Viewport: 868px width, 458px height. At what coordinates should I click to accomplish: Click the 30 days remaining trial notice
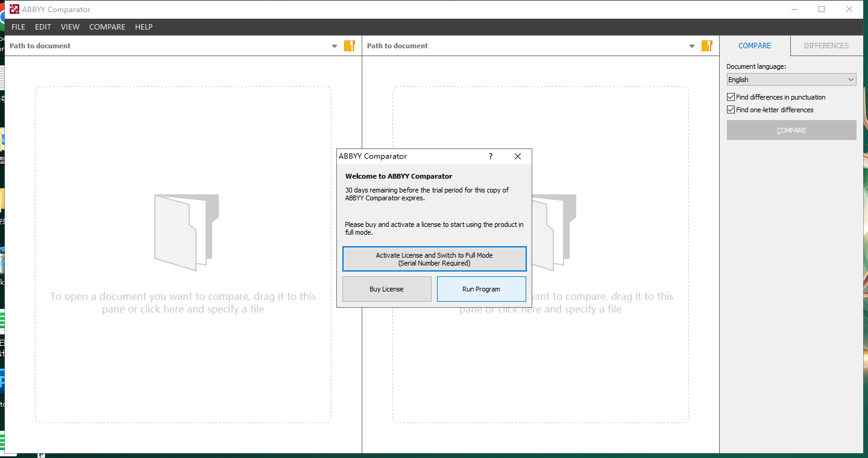pyautogui.click(x=427, y=194)
